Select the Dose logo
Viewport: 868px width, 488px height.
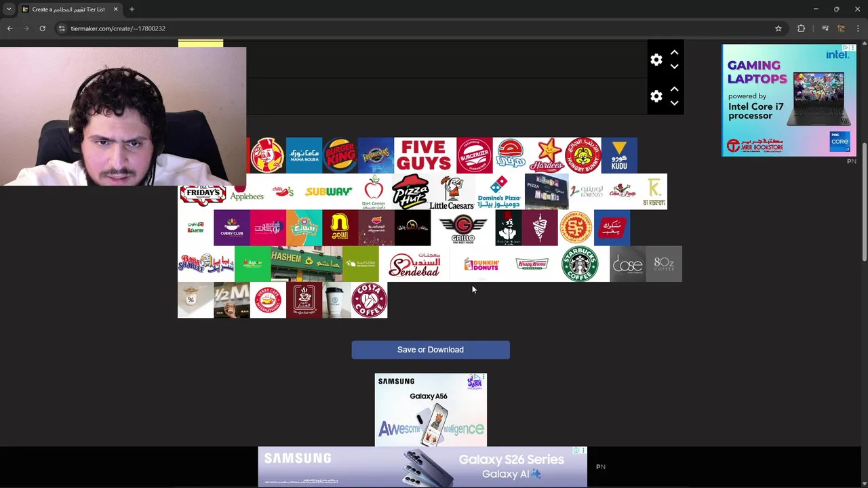[628, 264]
